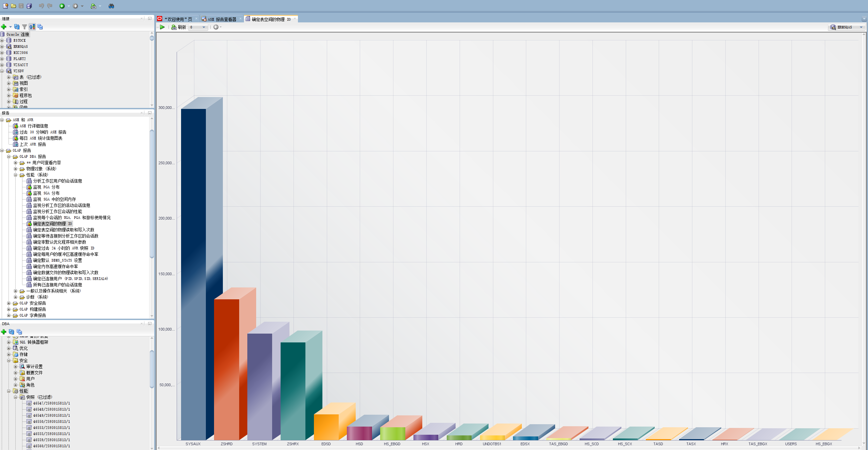This screenshot has height=450, width=868.
Task: Open the binoculars Find DB Object icon
Action: pos(111,6)
